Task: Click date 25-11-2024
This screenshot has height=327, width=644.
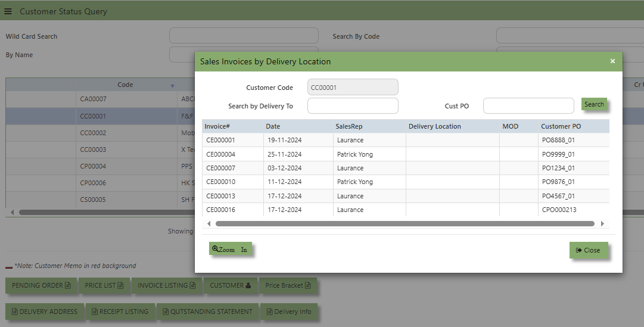Action: [x=285, y=154]
